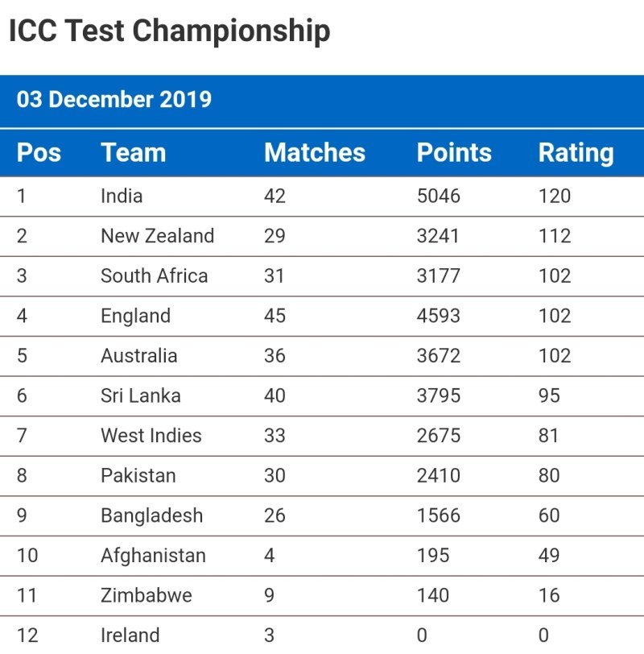Select South Africa in the table

pos(154,275)
